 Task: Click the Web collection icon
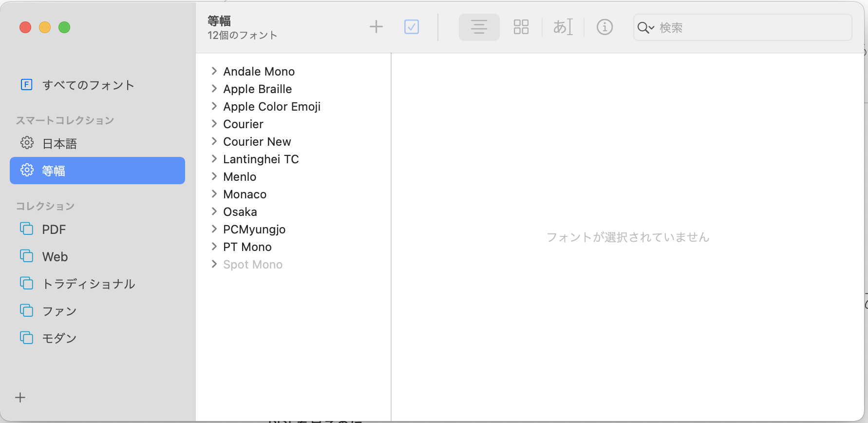coord(27,256)
